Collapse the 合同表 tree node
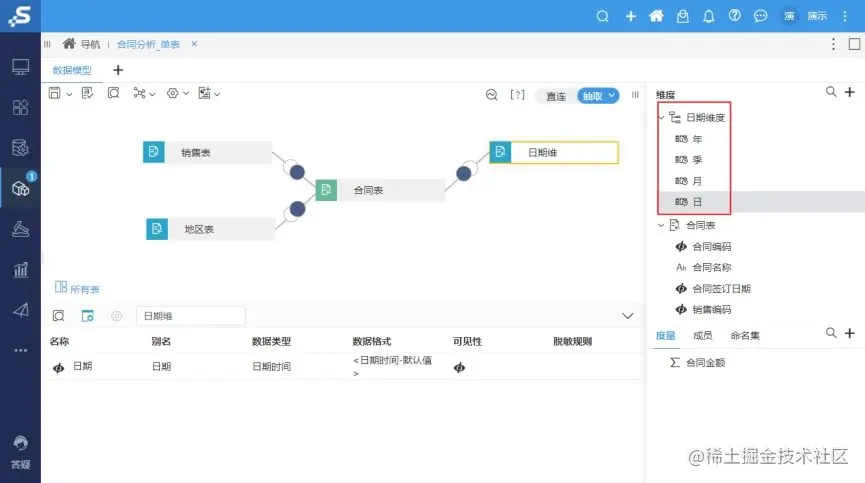 (x=661, y=226)
